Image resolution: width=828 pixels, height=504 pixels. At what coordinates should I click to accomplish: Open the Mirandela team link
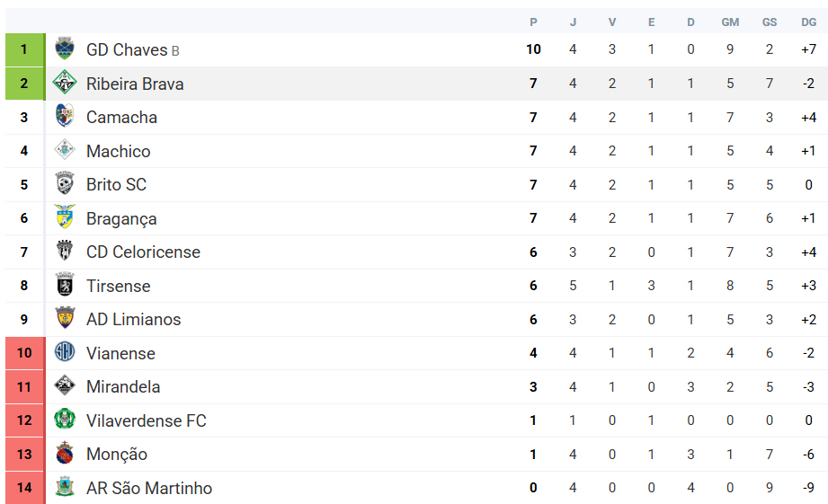[x=123, y=387]
